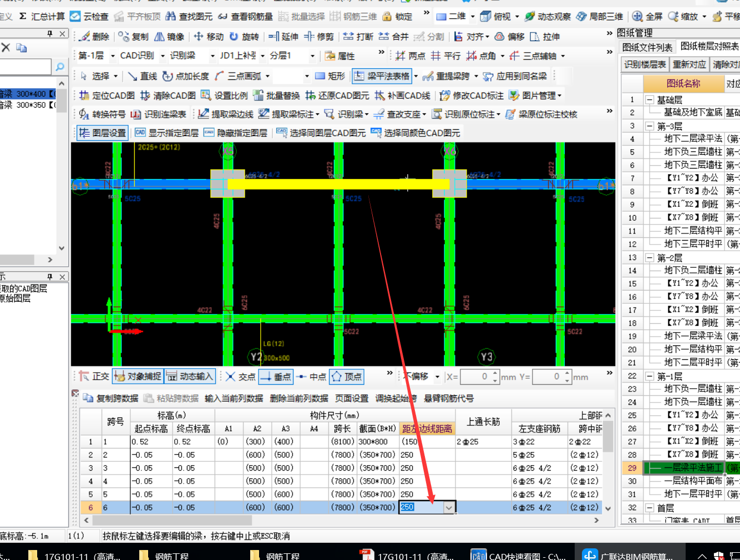Image resolution: width=740 pixels, height=560 pixels.
Task: Collapse the 第-2层 tree node
Action: click(x=650, y=258)
